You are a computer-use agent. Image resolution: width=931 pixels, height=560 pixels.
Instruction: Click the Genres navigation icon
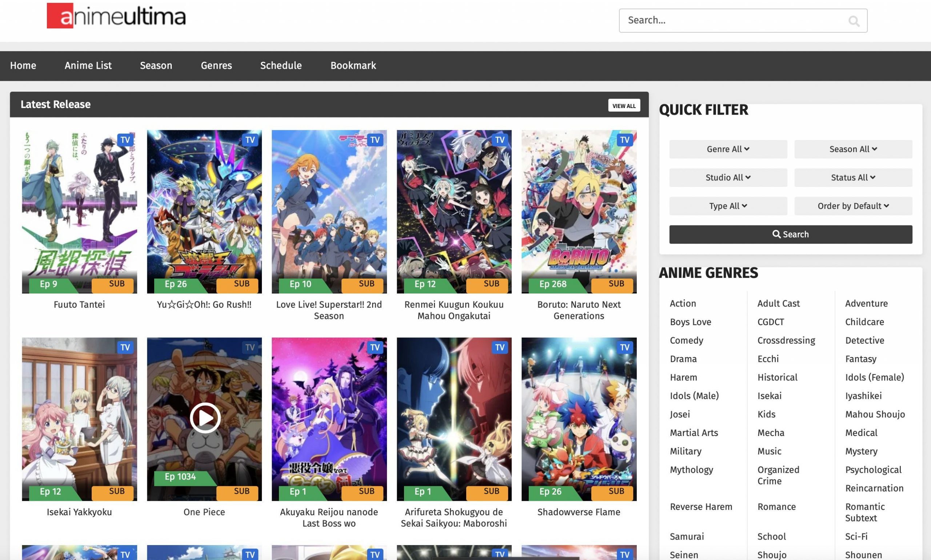click(217, 65)
